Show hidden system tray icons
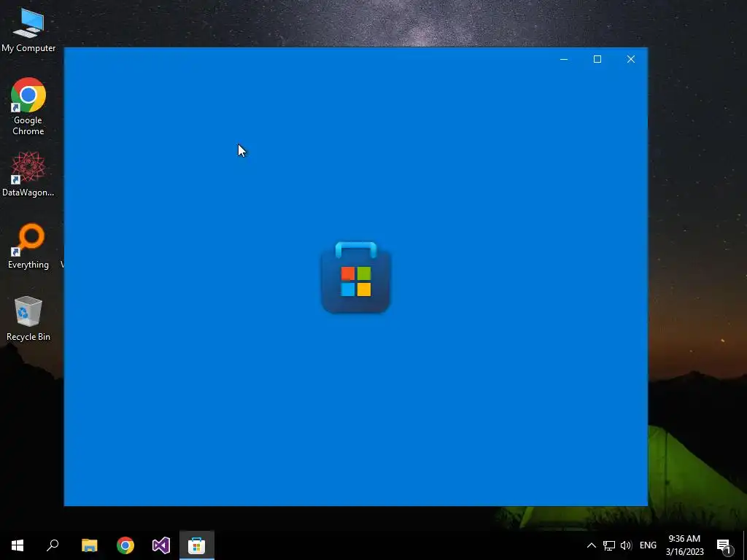 (x=591, y=545)
